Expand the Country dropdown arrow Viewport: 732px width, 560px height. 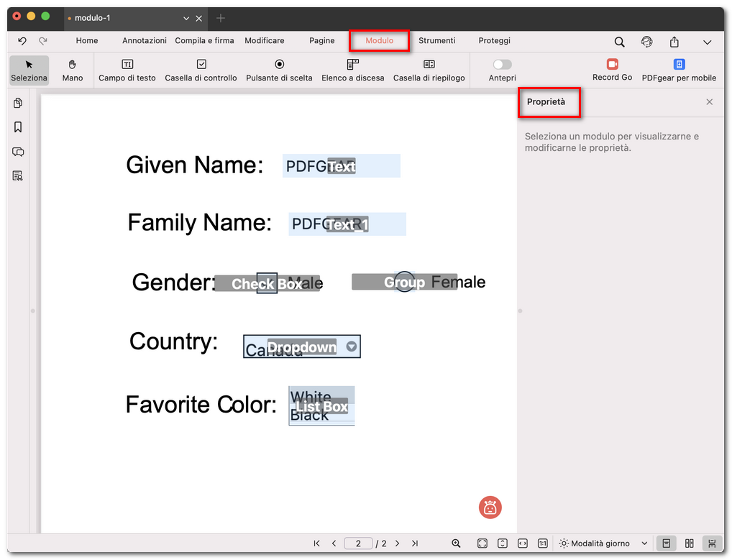click(352, 346)
